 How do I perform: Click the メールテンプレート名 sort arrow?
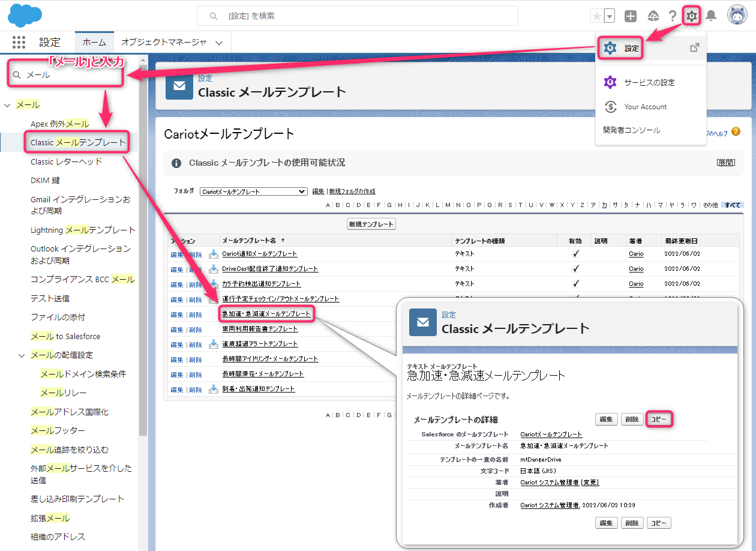coord(283,241)
